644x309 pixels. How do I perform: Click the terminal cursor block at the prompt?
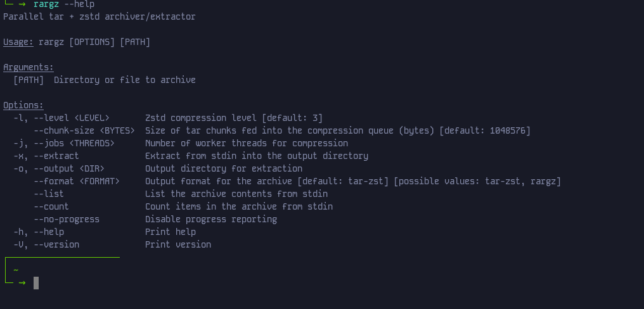[x=36, y=283]
